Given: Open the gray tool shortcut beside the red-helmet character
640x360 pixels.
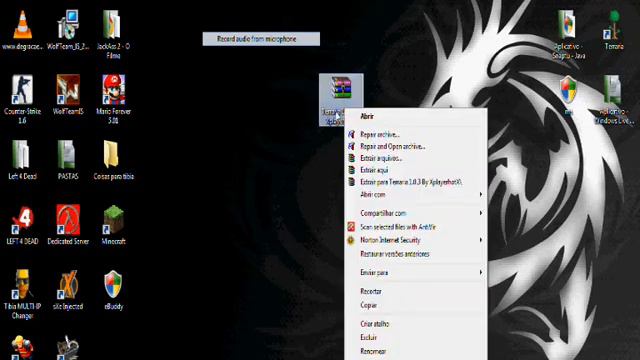Looking at the screenshot, I should click(x=68, y=347).
